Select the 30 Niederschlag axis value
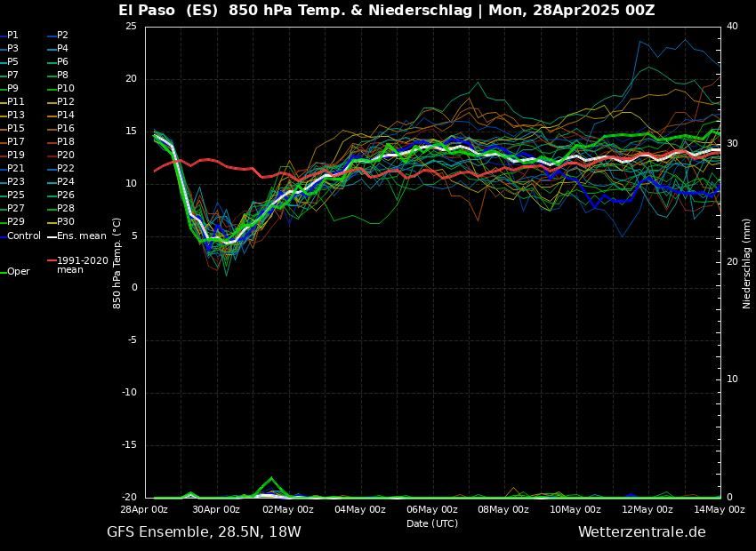The width and height of the screenshot is (756, 551). tap(732, 144)
